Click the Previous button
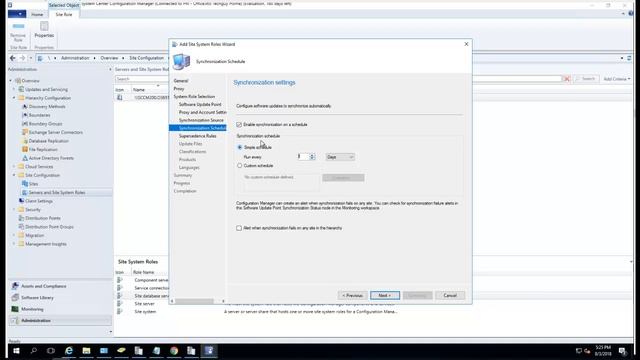 [352, 296]
